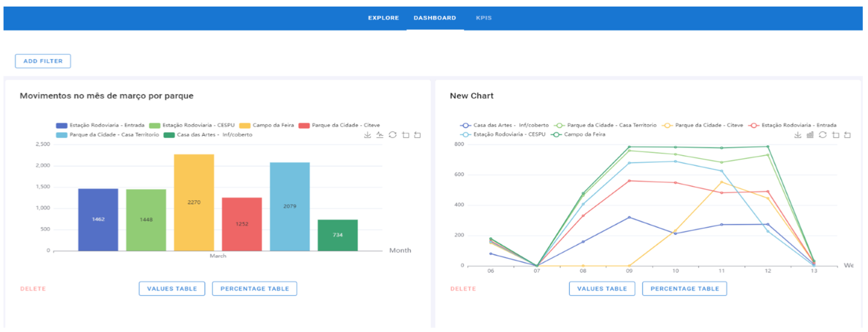Delete the New Chart panel

[x=463, y=289]
